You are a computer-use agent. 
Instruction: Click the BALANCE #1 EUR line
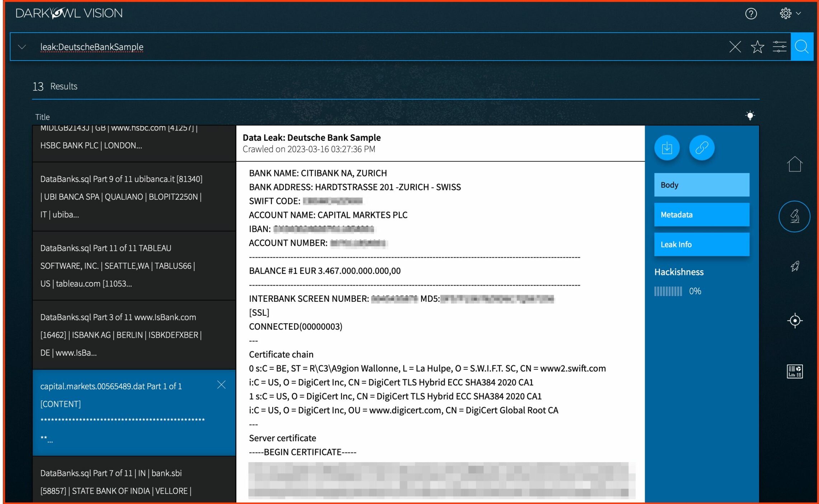tap(325, 271)
